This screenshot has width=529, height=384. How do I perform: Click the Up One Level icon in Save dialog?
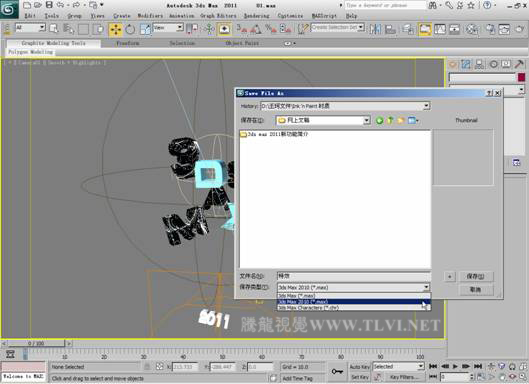pyautogui.click(x=390, y=120)
